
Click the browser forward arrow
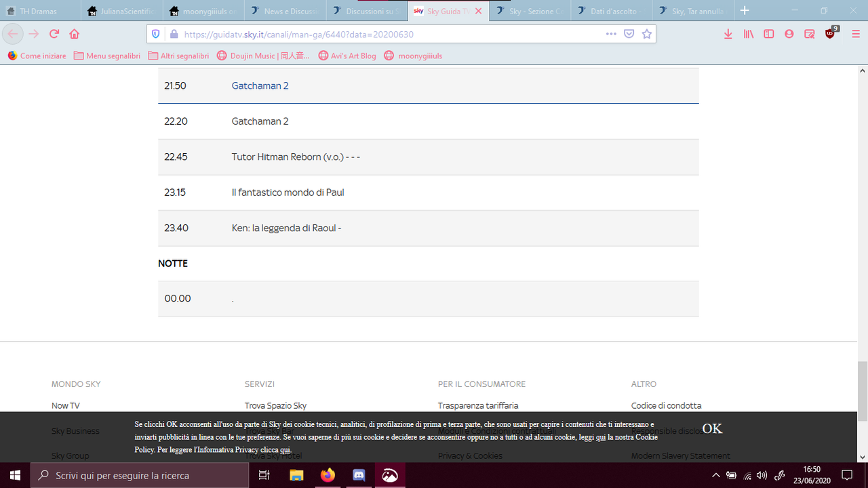[x=34, y=34]
